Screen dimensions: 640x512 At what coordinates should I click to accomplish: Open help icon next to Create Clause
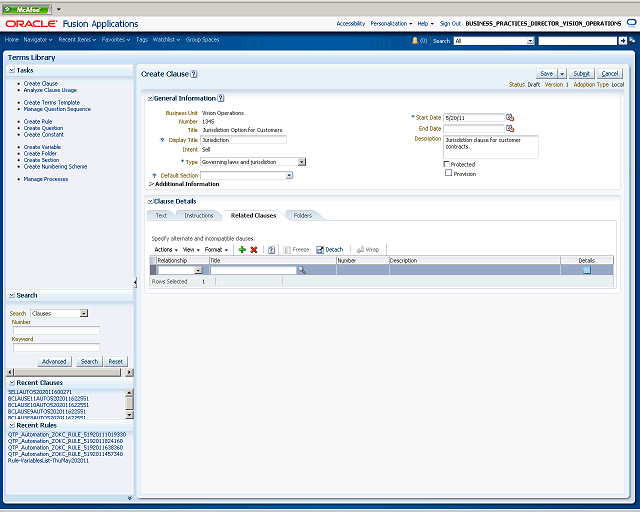pyautogui.click(x=194, y=74)
